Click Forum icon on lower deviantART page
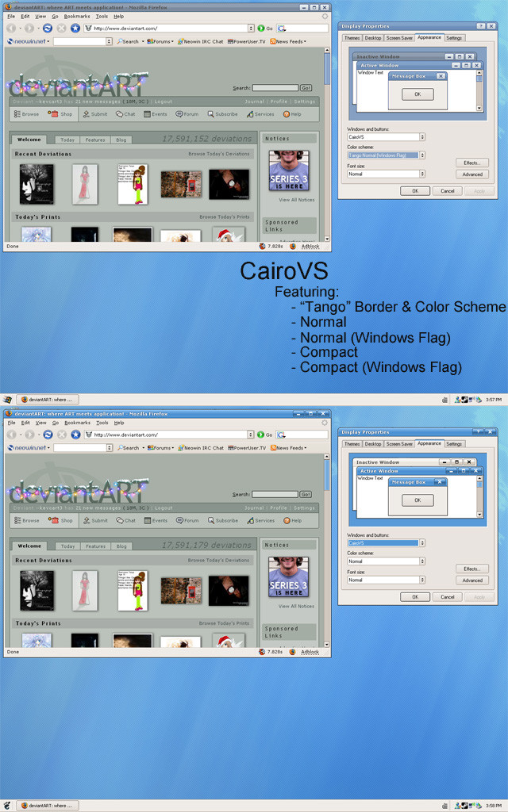Viewport: 508px width, 812px height. click(x=179, y=520)
